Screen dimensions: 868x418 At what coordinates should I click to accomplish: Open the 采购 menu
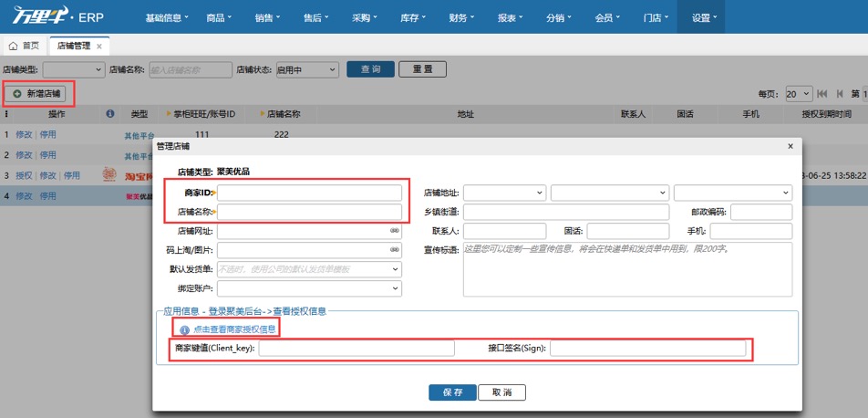point(365,17)
